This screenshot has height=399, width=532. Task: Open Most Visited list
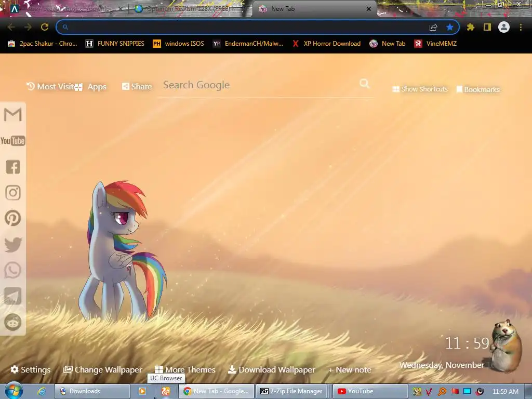pos(50,87)
